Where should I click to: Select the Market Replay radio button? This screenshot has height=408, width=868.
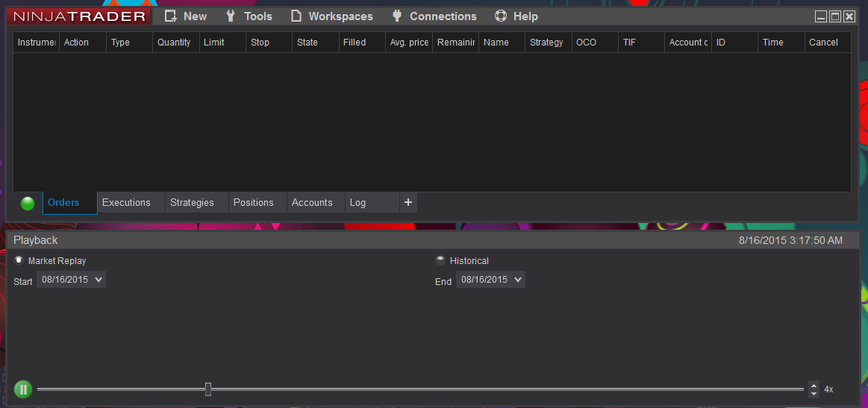point(19,260)
